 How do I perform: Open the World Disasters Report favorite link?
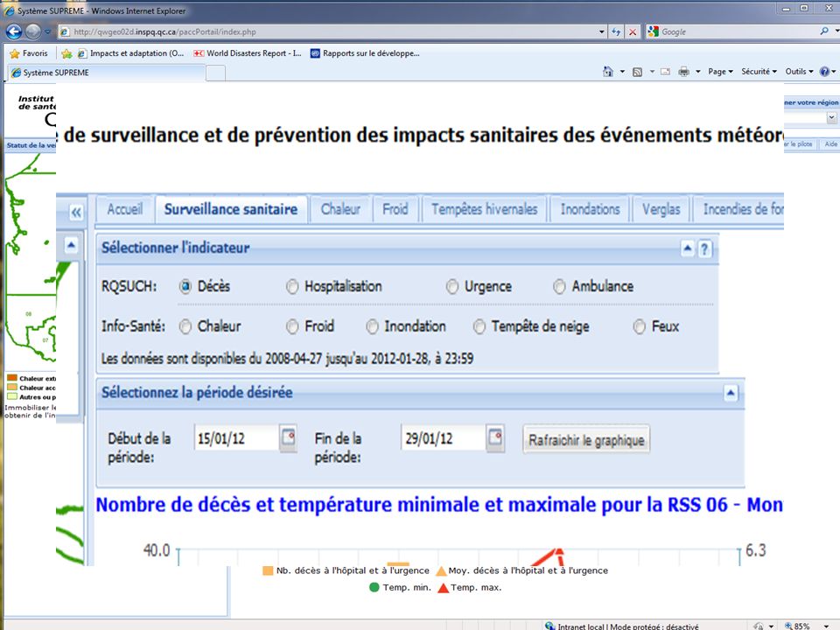click(248, 53)
